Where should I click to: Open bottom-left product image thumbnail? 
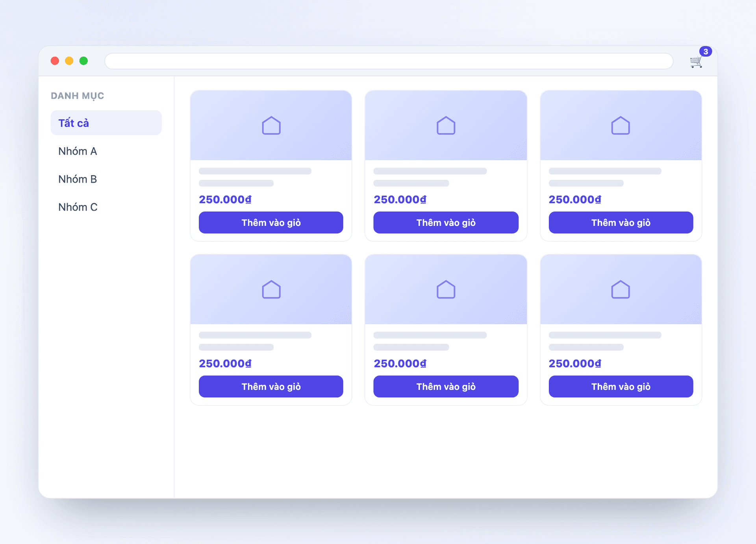pos(271,290)
